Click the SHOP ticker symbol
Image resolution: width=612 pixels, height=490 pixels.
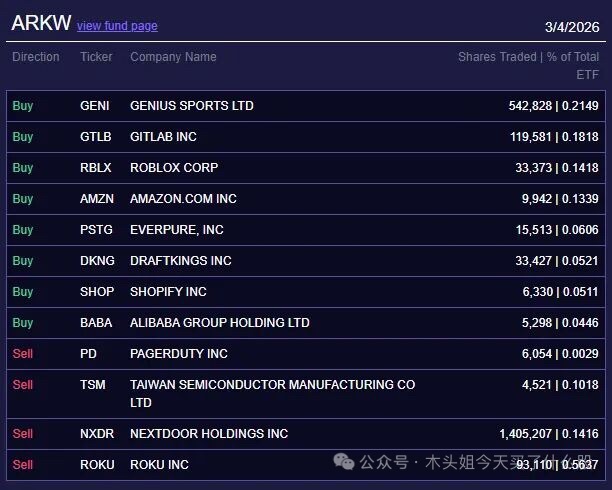(96, 292)
